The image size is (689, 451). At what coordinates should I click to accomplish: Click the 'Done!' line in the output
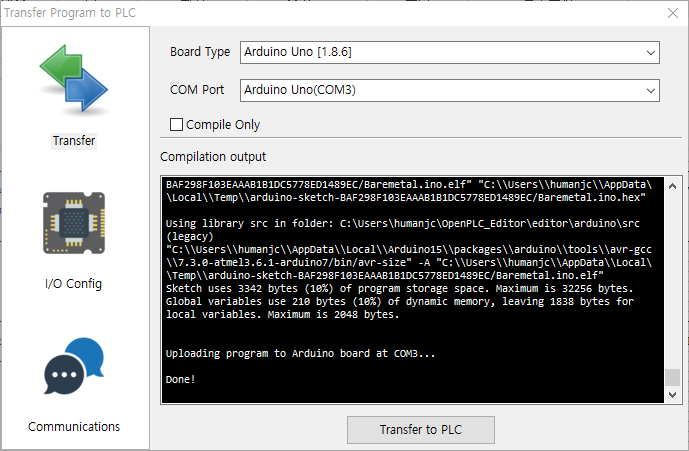tap(180, 379)
